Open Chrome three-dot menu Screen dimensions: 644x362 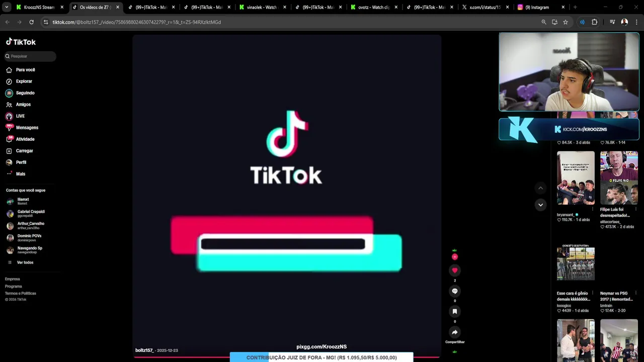(636, 22)
